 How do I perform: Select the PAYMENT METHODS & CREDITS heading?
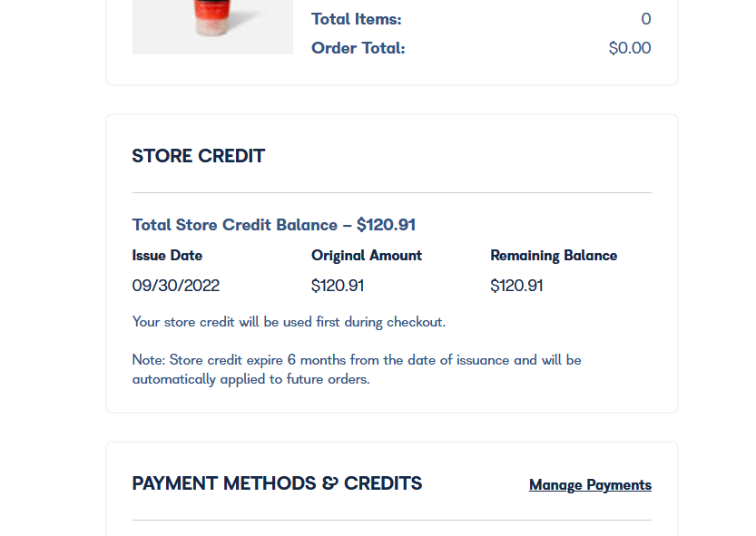277,482
